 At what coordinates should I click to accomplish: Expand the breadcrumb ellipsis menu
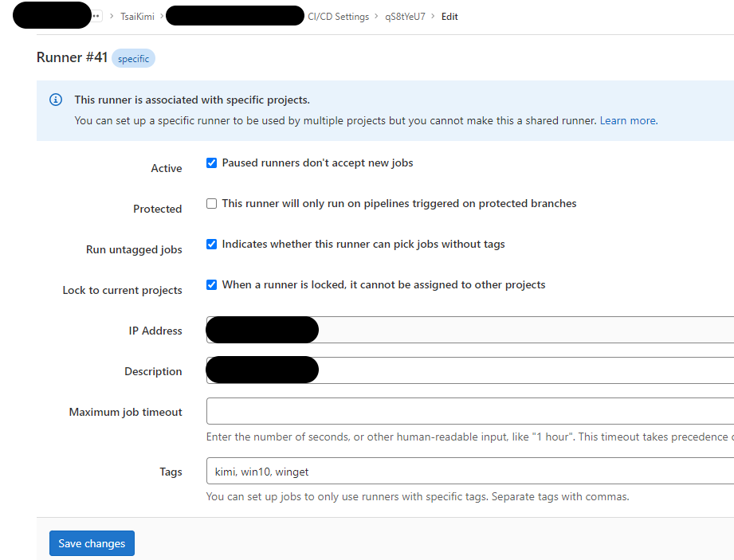(96, 14)
